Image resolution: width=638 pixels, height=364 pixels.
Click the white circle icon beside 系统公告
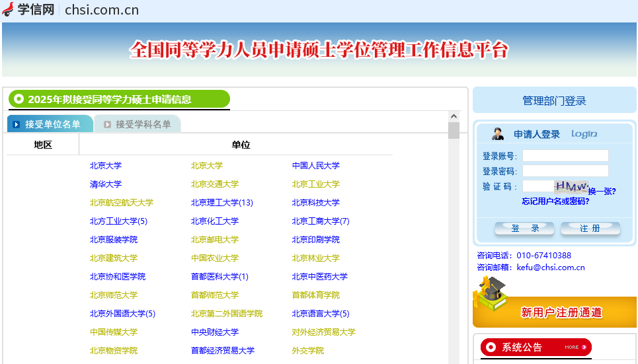coord(491,347)
